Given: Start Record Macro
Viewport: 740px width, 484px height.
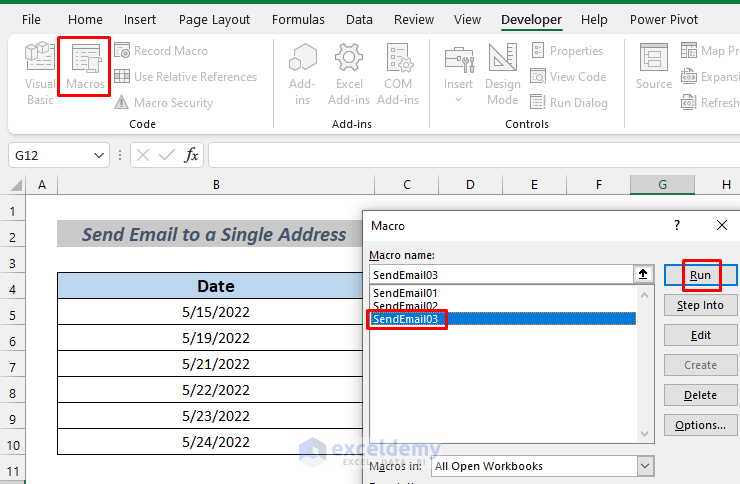Looking at the screenshot, I should click(161, 50).
